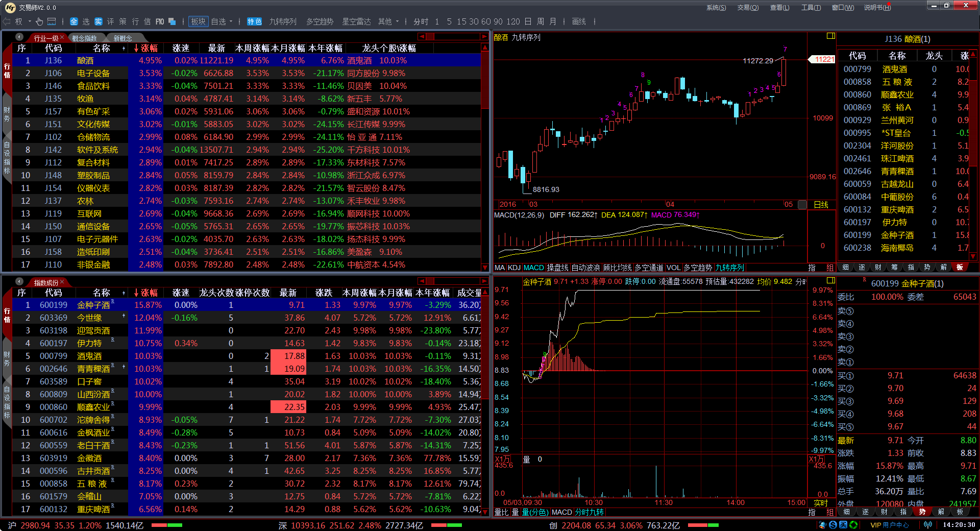Switch to the 概念指数 tab
The height and width of the screenshot is (531, 980).
tap(84, 38)
